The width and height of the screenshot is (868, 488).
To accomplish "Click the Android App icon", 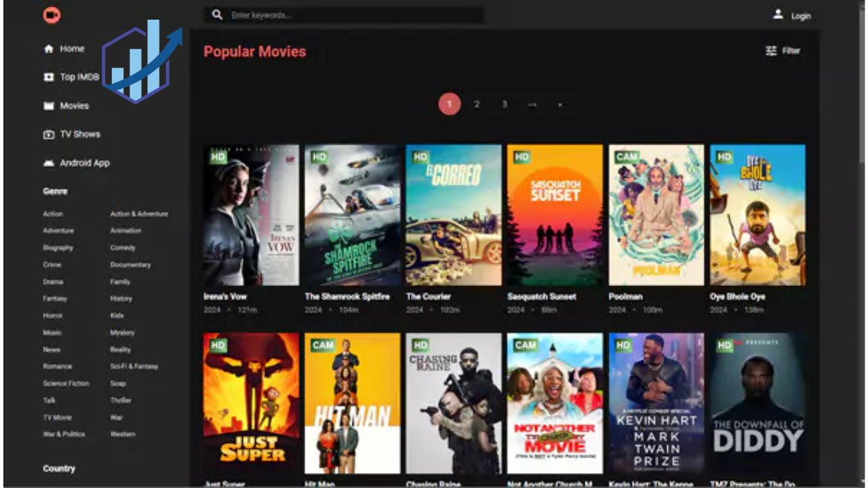I will click(49, 163).
